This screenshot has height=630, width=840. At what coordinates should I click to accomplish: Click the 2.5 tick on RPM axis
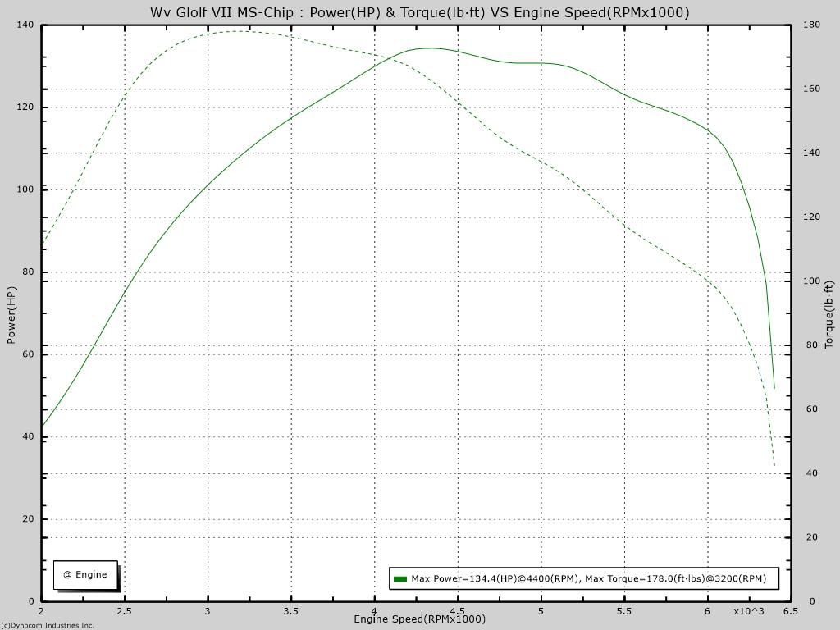point(125,611)
